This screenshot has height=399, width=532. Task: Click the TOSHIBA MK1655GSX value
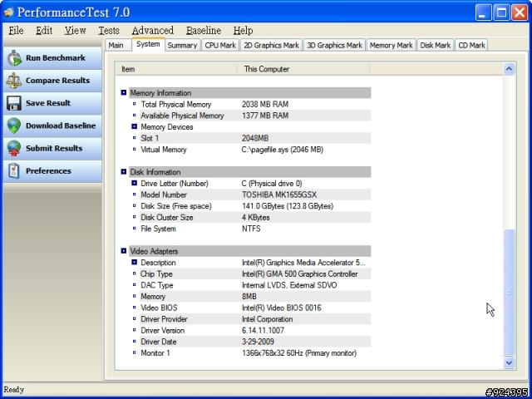coord(279,195)
